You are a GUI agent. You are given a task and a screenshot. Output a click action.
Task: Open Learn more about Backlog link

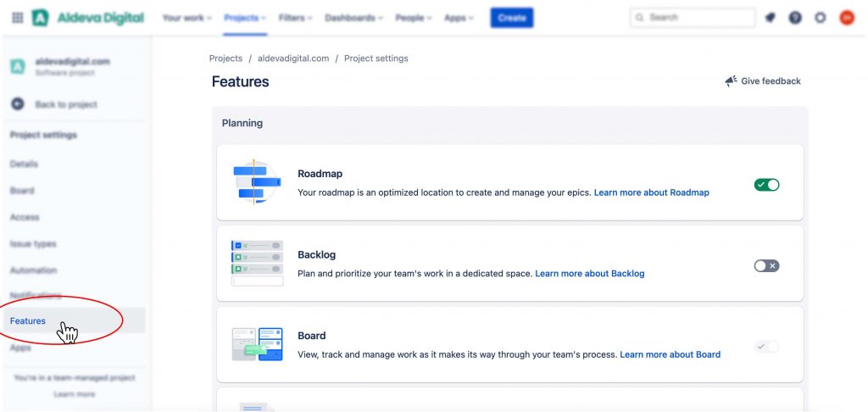click(x=590, y=274)
